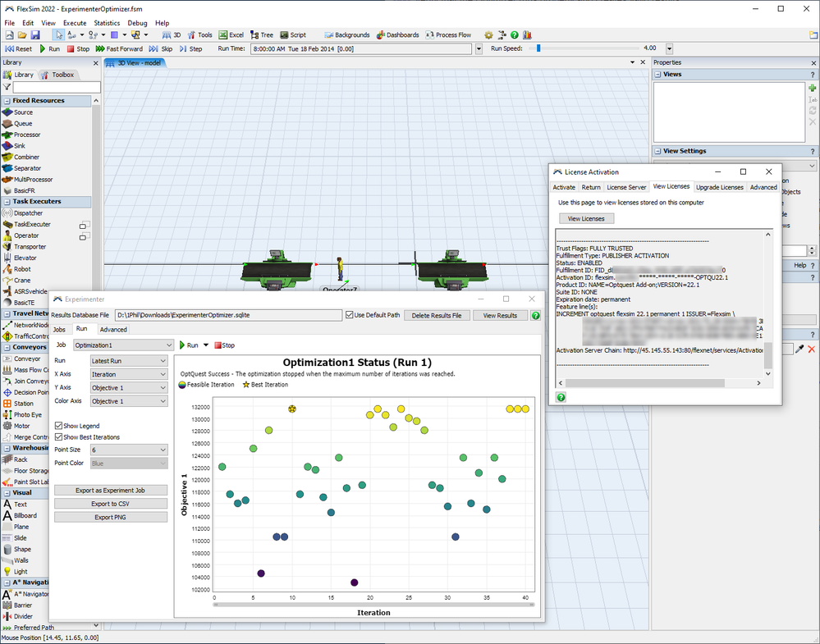Click the green help icon in main toolbar
This screenshot has height=644, width=820.
(515, 35)
